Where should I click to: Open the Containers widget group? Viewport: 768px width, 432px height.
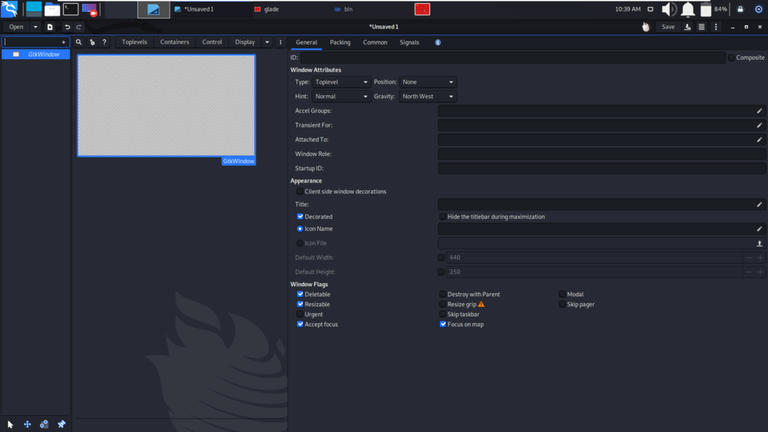point(174,42)
